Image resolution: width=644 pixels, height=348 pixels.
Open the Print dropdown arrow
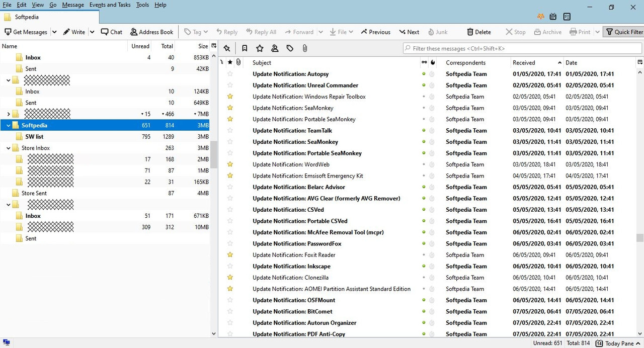tap(597, 32)
